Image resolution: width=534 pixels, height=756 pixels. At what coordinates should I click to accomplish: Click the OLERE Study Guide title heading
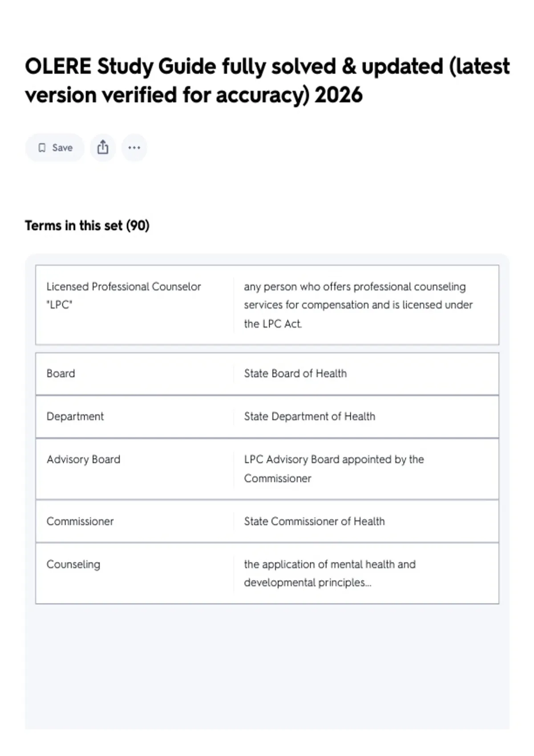pyautogui.click(x=267, y=80)
